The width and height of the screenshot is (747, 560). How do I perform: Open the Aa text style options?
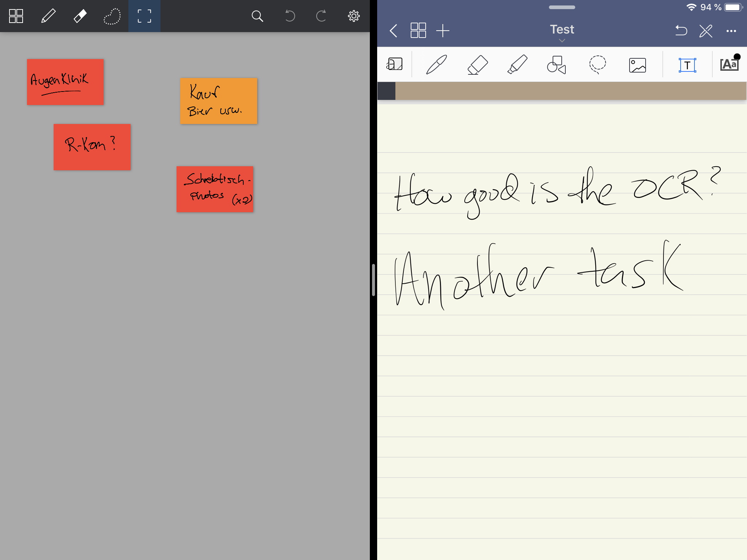[x=729, y=64]
